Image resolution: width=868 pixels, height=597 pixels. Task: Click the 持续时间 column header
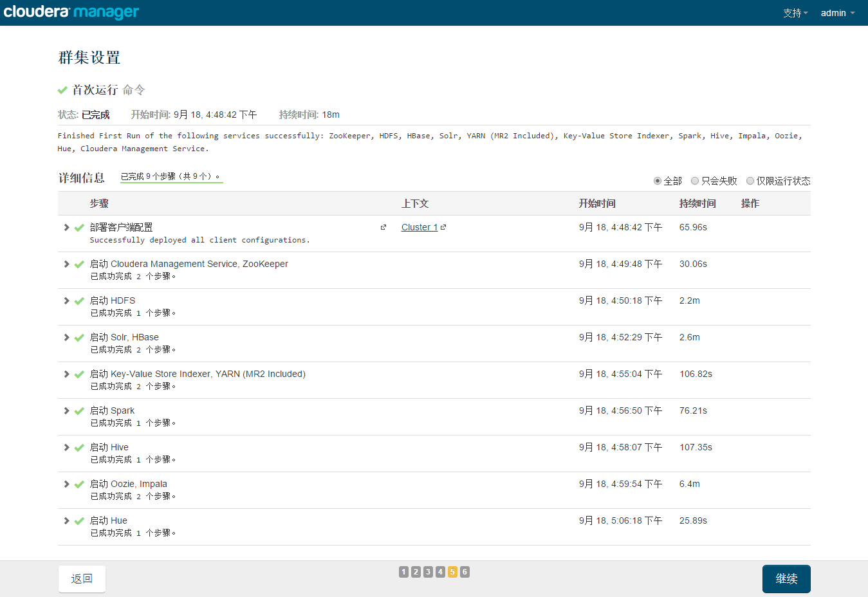click(x=697, y=203)
